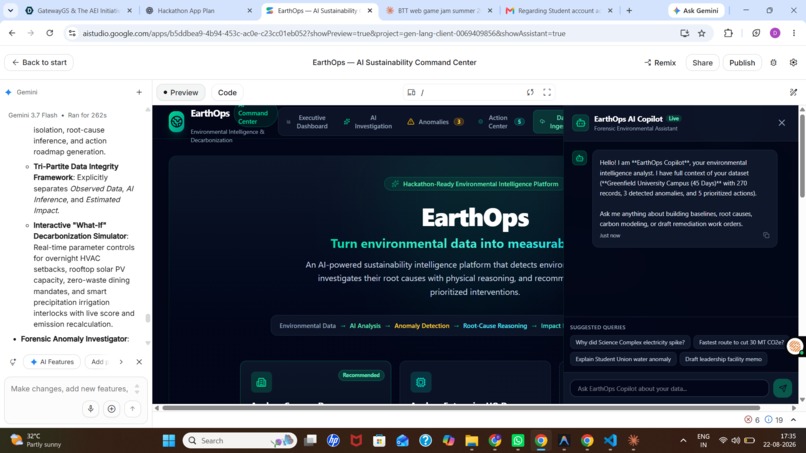The width and height of the screenshot is (806, 453).
Task: Open File Explorer from the taskbar
Action: click(471, 441)
